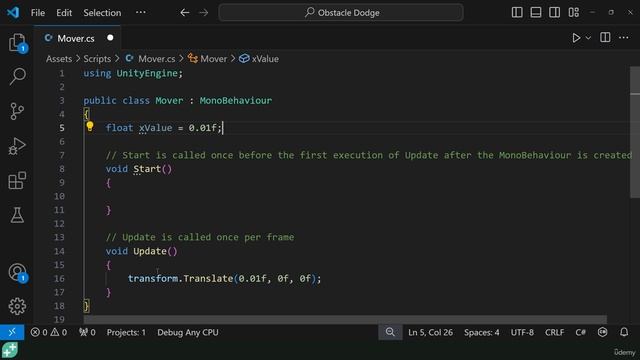Close the unsaved Mover.cs tab dot

(x=110, y=38)
